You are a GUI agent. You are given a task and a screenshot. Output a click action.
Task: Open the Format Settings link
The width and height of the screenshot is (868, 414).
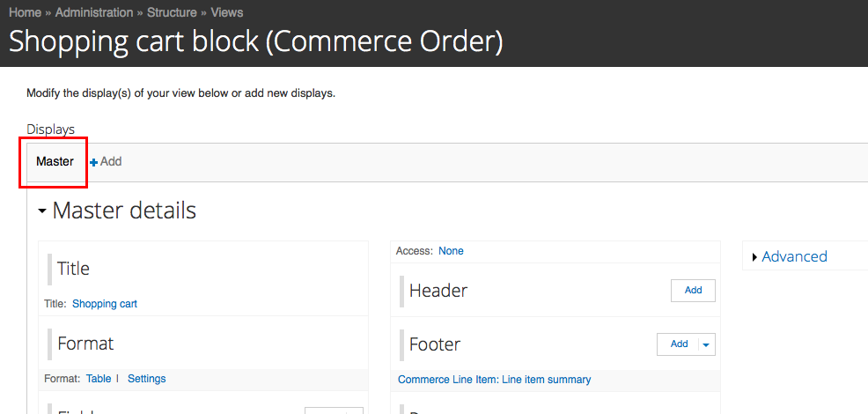coord(146,379)
